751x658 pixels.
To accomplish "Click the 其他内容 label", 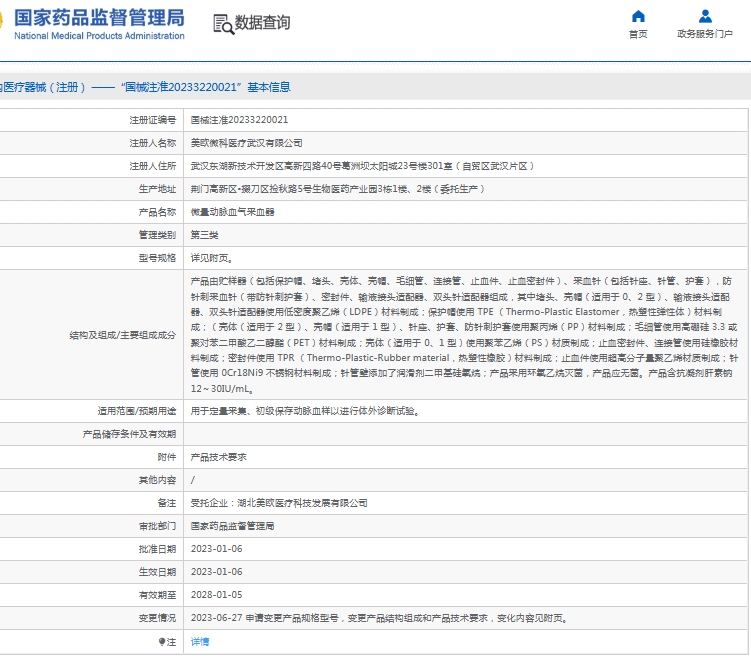I will tap(158, 480).
